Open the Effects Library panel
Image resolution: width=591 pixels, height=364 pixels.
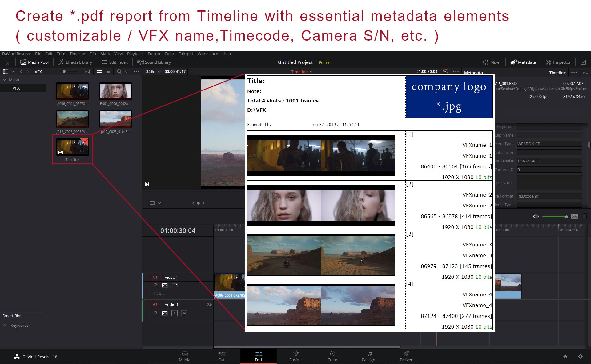point(75,62)
